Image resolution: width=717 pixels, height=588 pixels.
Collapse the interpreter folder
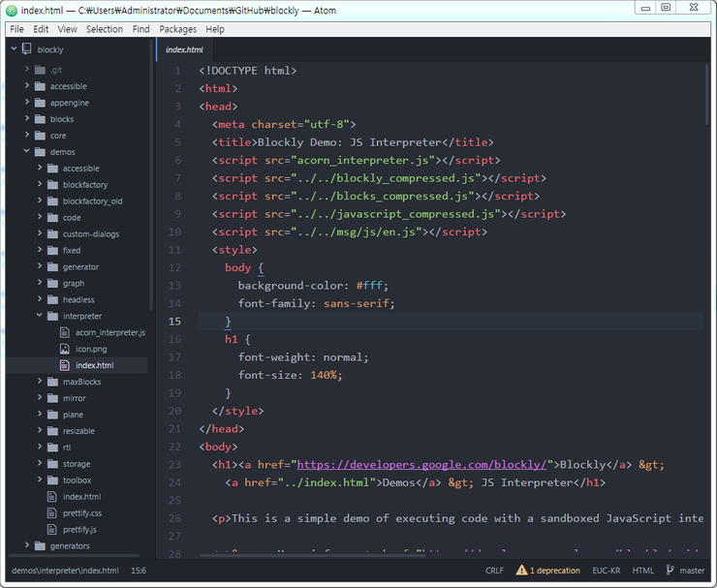coord(41,316)
